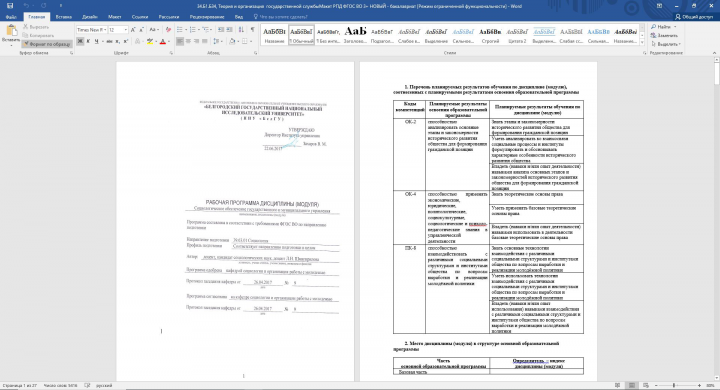Switch to Read Mode view
Image resolution: width=720 pixels, height=390 pixels.
618,385
